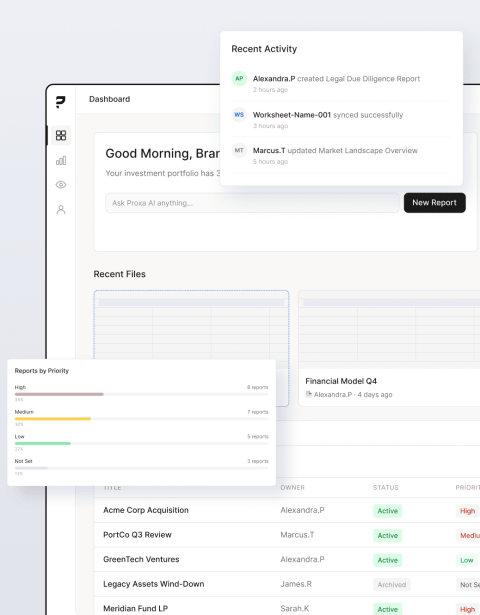This screenshot has width=480, height=615.
Task: Open the Financial Model Q4 file card
Action: 389,348
